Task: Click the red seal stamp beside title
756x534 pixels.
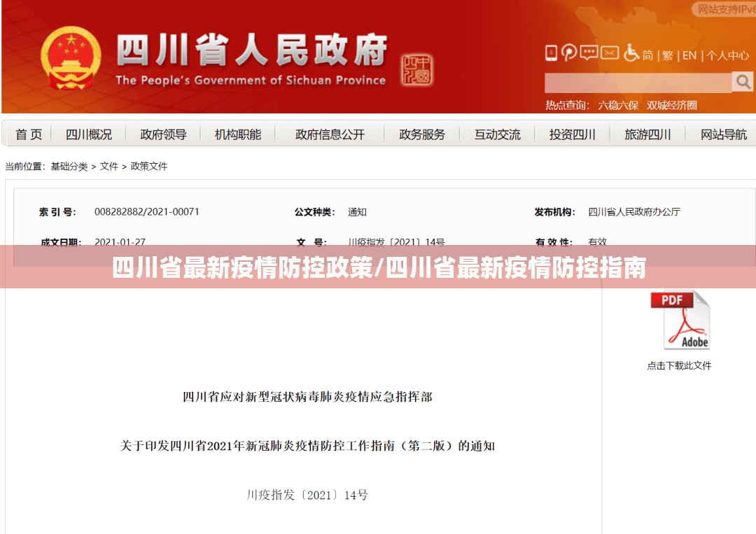Action: [x=416, y=71]
